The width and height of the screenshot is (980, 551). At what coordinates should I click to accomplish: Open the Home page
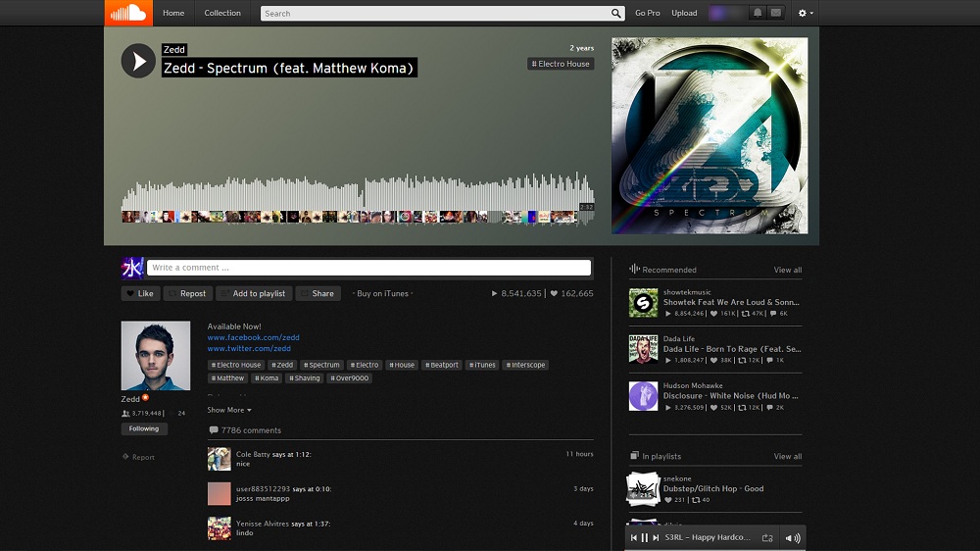pyautogui.click(x=173, y=13)
